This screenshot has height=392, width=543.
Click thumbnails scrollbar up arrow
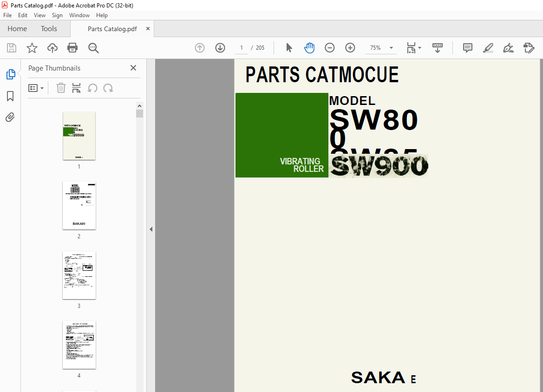tap(139, 106)
